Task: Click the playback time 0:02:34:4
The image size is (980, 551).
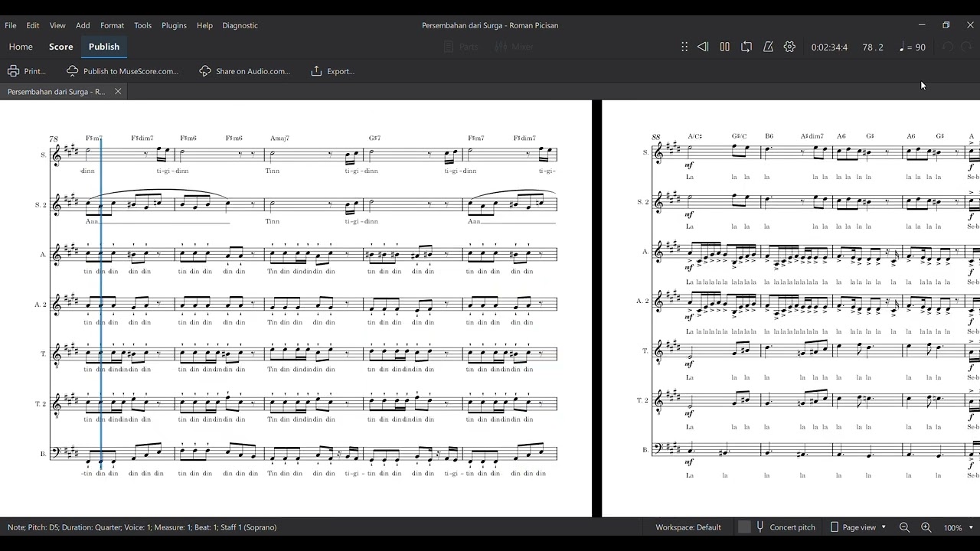Action: [829, 47]
